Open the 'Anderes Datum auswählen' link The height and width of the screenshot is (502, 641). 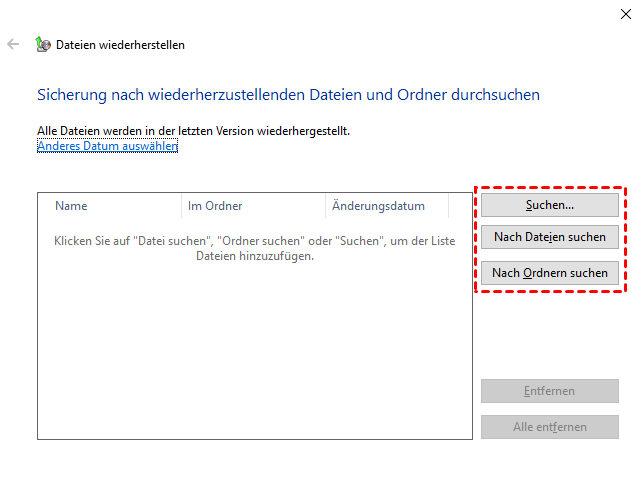coord(107,146)
